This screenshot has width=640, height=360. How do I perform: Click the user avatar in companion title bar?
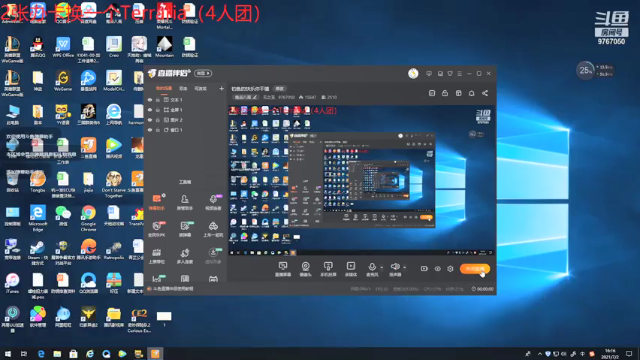413,73
